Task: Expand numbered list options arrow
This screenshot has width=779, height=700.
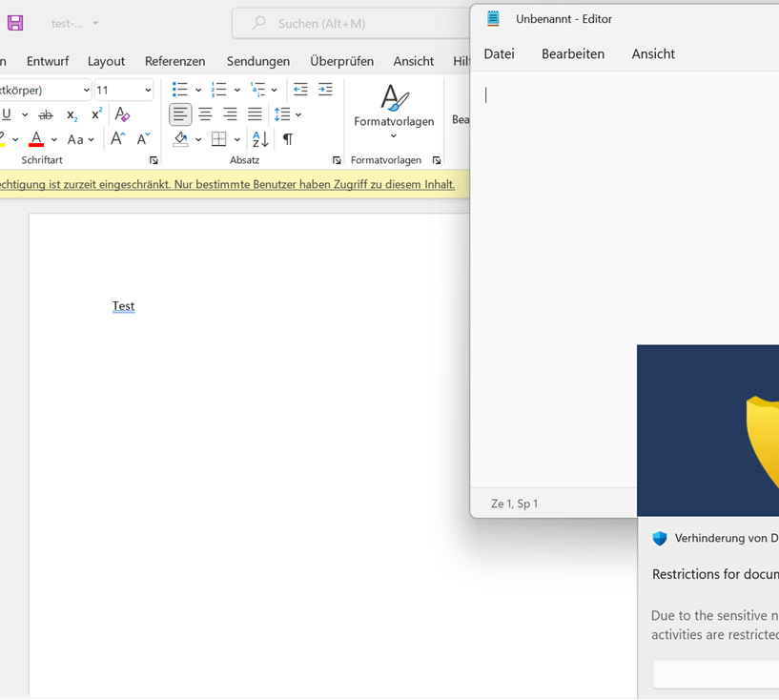Action: pos(237,90)
